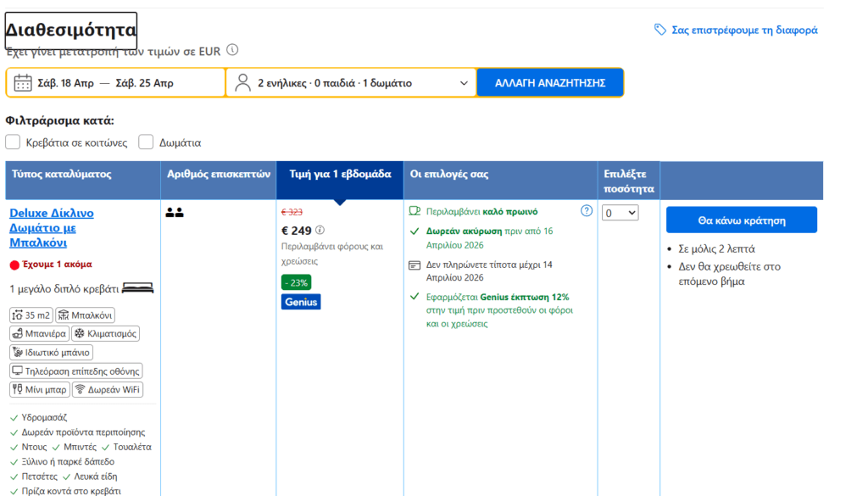Screen dimensions: 868x496
Task: Click the calendar icon in date field
Action: 23,83
